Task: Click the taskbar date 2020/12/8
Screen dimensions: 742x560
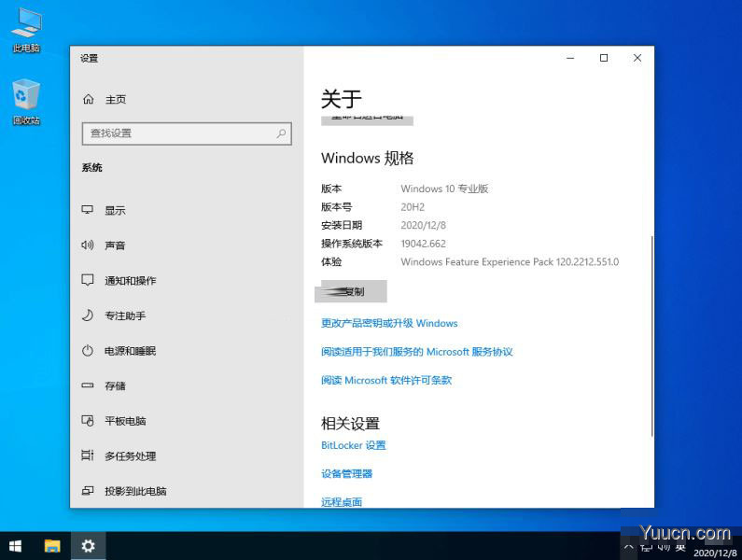Action: (x=715, y=553)
